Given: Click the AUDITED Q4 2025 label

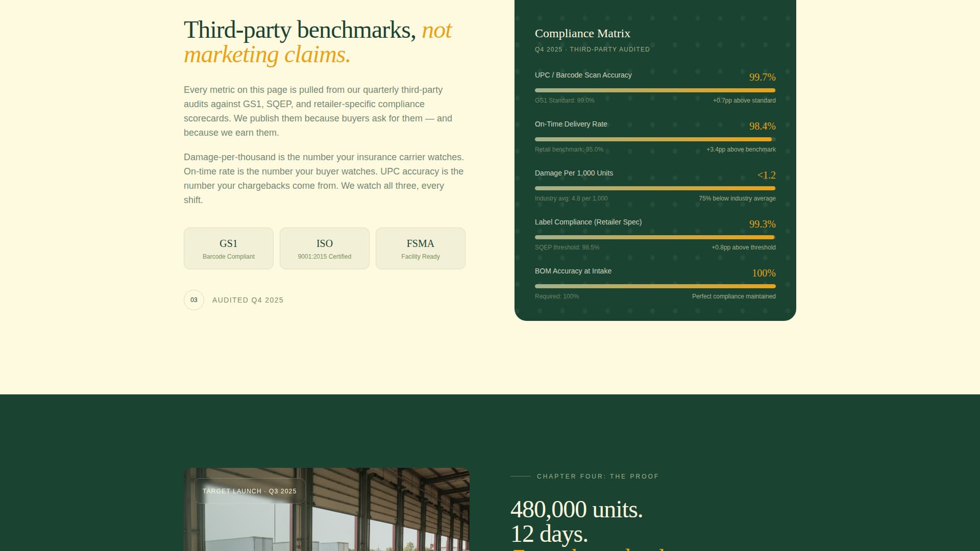Looking at the screenshot, I should [248, 300].
